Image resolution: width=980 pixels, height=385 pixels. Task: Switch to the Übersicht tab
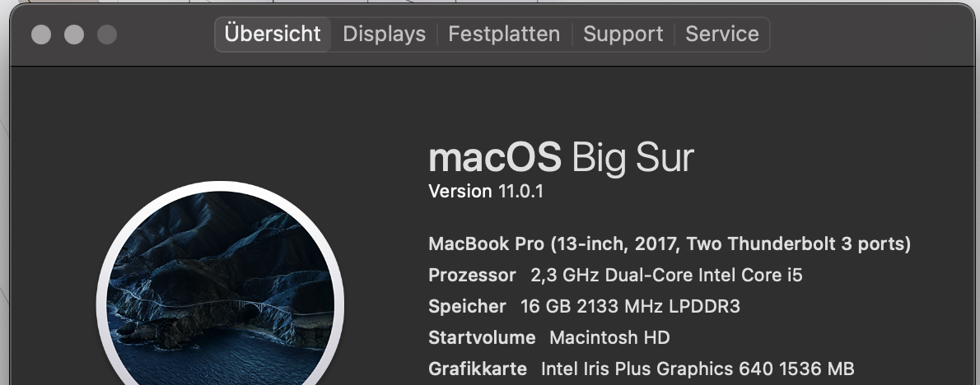coord(273,35)
